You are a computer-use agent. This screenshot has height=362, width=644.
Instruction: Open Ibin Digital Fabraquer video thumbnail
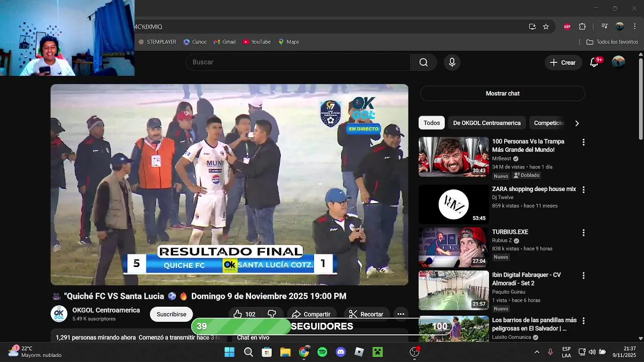(x=453, y=290)
